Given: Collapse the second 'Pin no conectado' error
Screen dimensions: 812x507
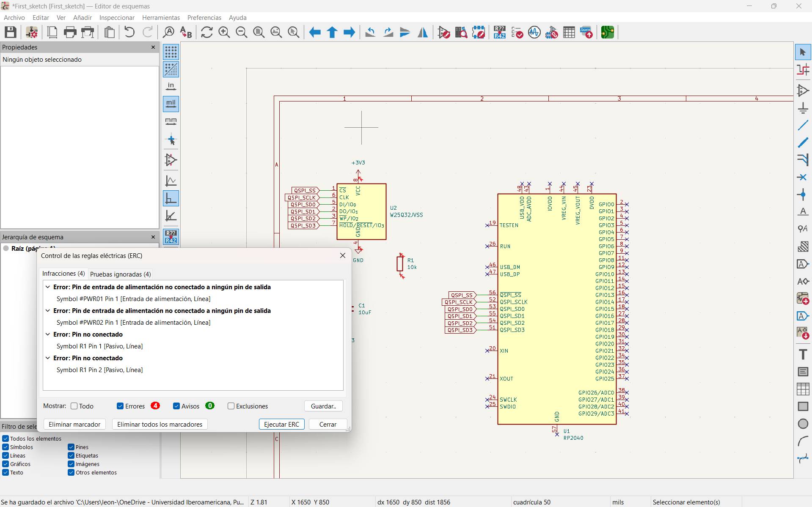Looking at the screenshot, I should tap(48, 358).
